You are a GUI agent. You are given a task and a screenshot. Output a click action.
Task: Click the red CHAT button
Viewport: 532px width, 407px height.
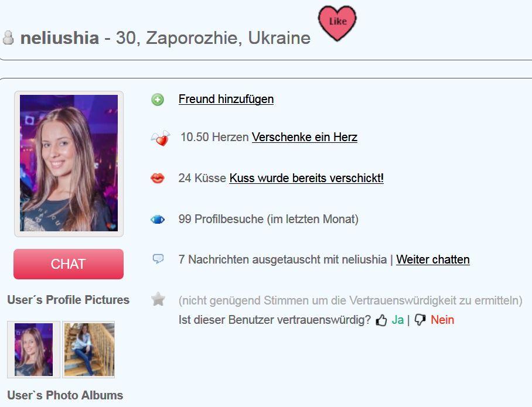[69, 264]
